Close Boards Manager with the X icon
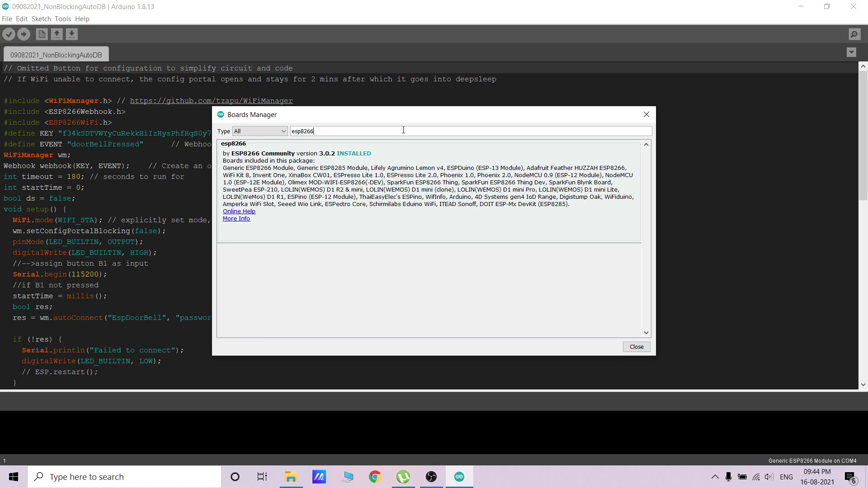 [x=646, y=115]
